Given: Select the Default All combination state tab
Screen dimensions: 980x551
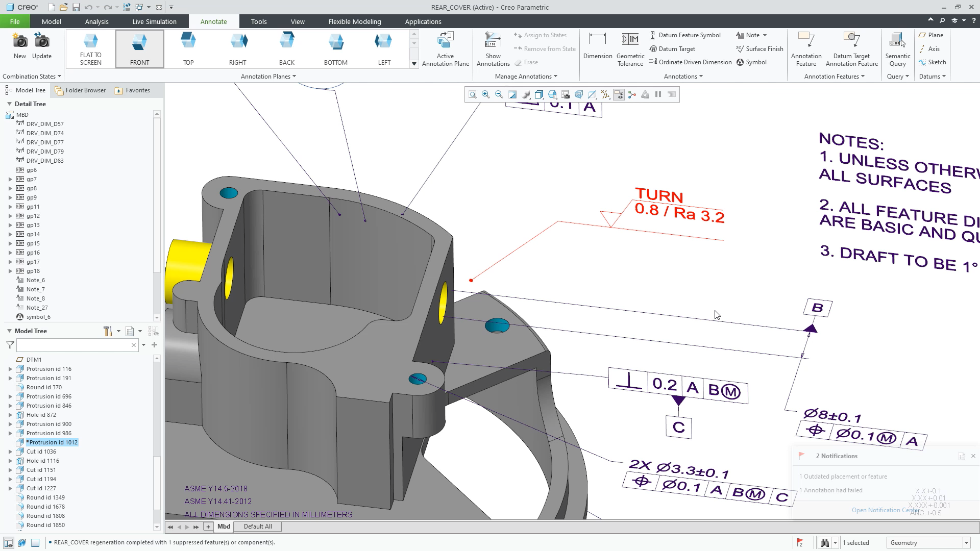Looking at the screenshot, I should coord(258,527).
